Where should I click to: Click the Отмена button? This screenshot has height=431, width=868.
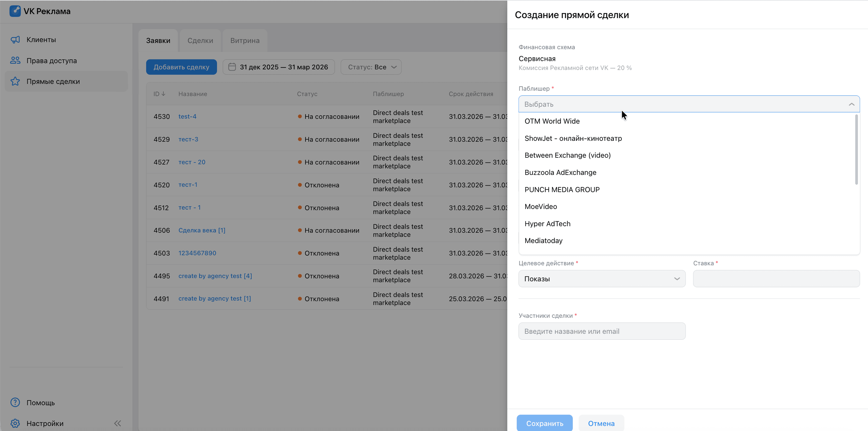click(x=601, y=423)
